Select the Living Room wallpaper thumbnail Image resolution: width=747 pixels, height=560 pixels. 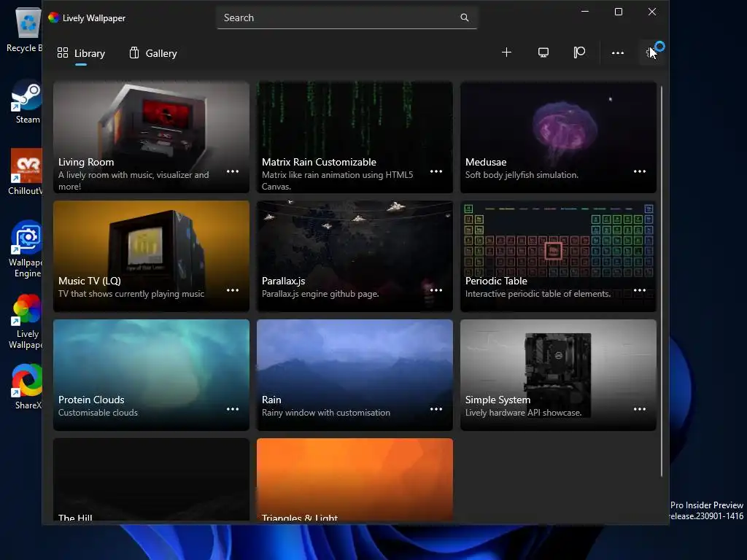tap(151, 137)
